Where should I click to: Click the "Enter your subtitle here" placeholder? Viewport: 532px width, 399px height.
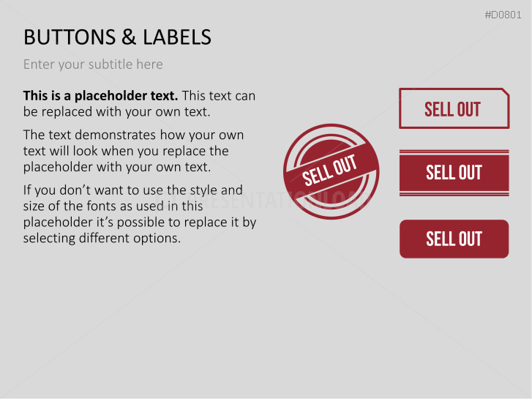point(93,64)
